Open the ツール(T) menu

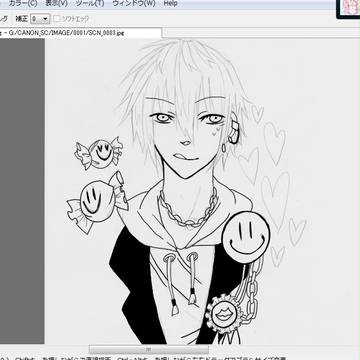pyautogui.click(x=90, y=3)
